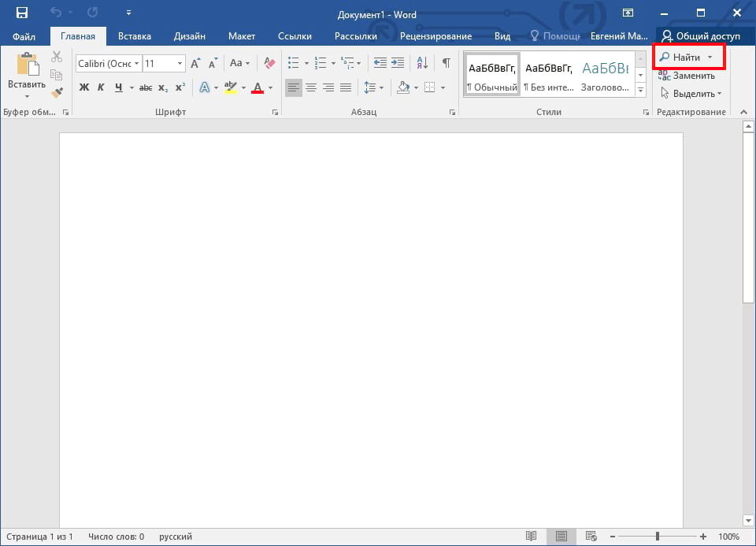Switch to the Ссылки tab
This screenshot has height=546, width=756.
click(295, 36)
